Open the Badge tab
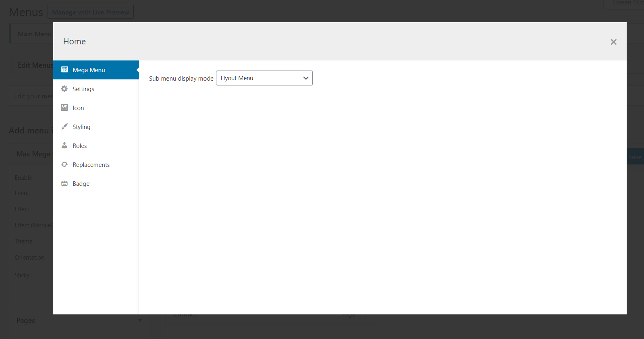 click(96, 184)
